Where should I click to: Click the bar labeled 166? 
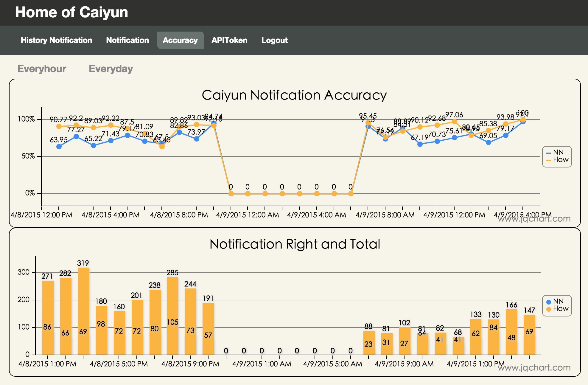point(511,332)
